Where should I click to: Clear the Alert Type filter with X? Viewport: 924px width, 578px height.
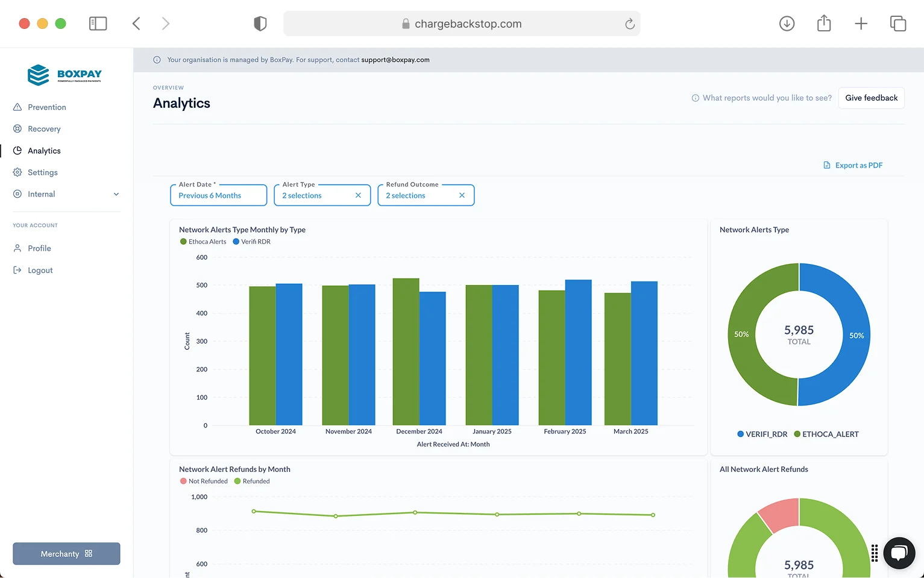click(x=358, y=195)
